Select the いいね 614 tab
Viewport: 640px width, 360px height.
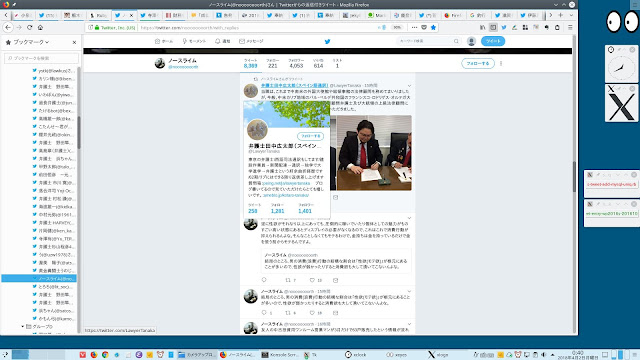coord(318,63)
